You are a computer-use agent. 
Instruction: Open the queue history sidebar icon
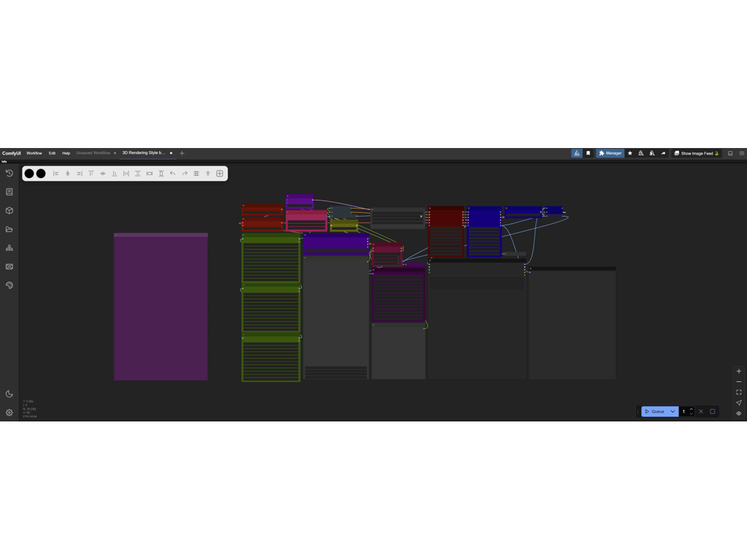9,174
